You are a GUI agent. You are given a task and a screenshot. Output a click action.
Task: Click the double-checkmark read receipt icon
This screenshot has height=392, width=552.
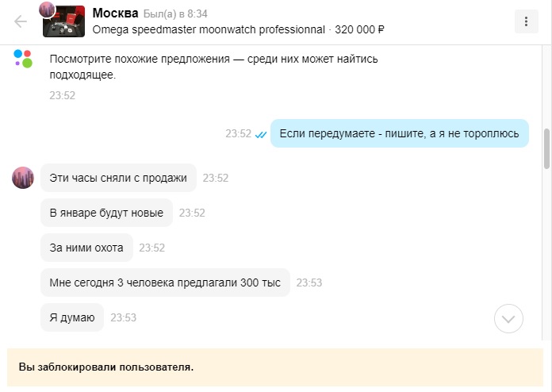click(260, 134)
